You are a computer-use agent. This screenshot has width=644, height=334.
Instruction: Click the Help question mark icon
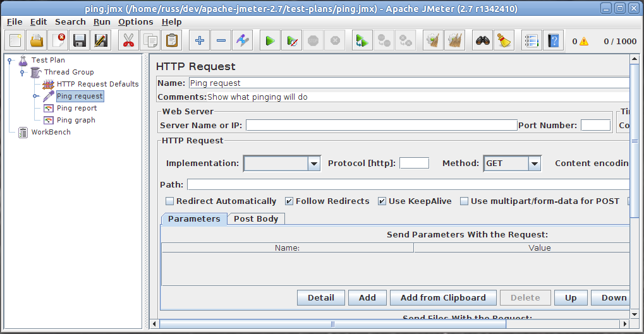point(553,40)
